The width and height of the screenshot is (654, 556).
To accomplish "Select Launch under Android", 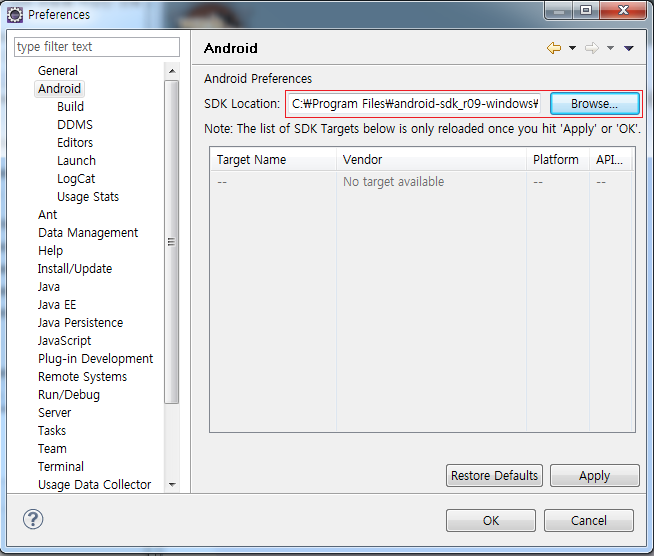I will [x=76, y=160].
